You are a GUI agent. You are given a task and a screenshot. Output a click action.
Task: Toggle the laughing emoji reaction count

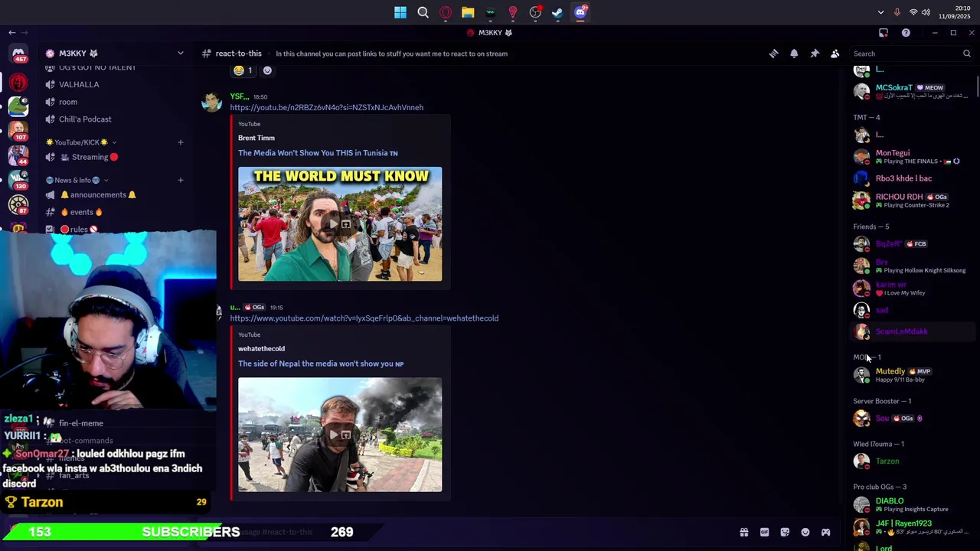pos(243,70)
